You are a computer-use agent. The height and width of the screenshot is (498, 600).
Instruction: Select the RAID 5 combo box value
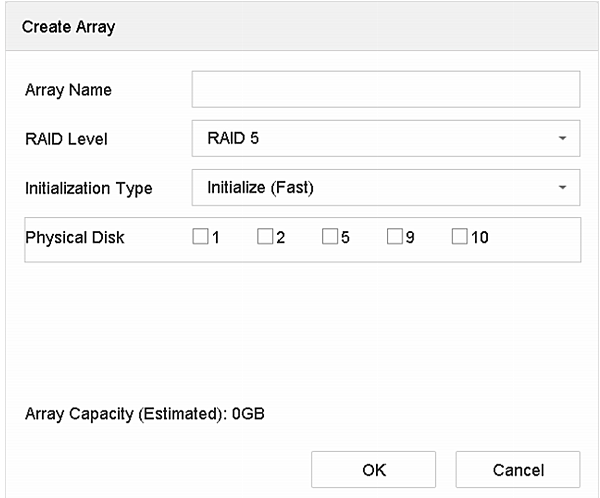pyautogui.click(x=232, y=138)
